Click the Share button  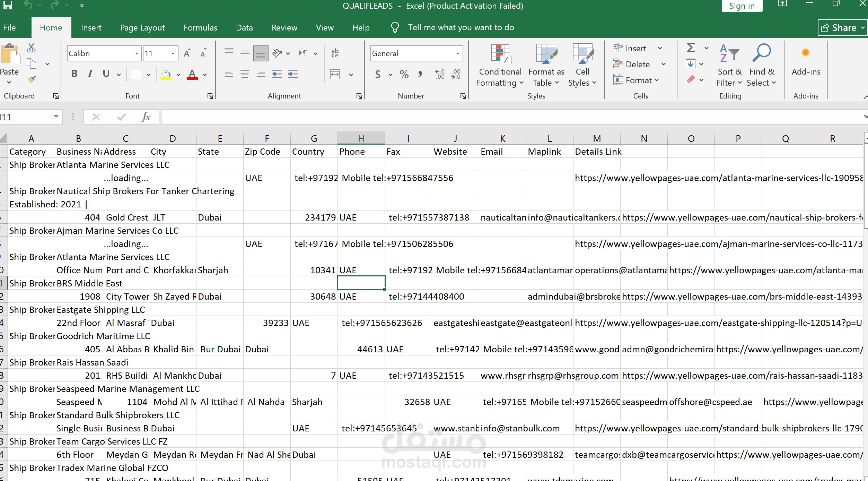(x=843, y=27)
